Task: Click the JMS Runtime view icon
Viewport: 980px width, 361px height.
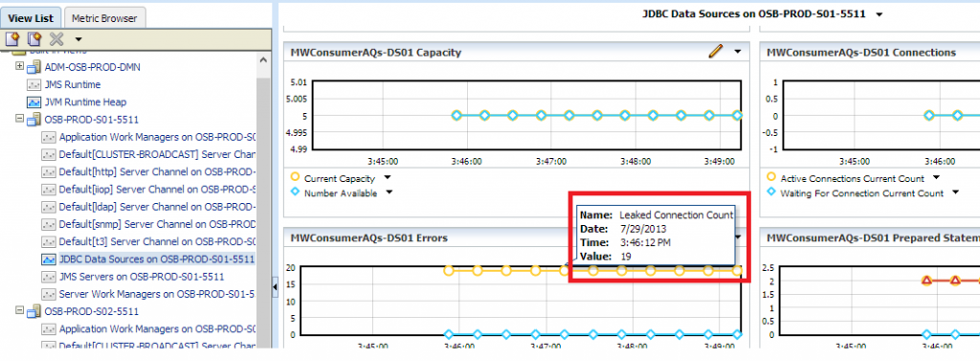Action: coord(33,84)
